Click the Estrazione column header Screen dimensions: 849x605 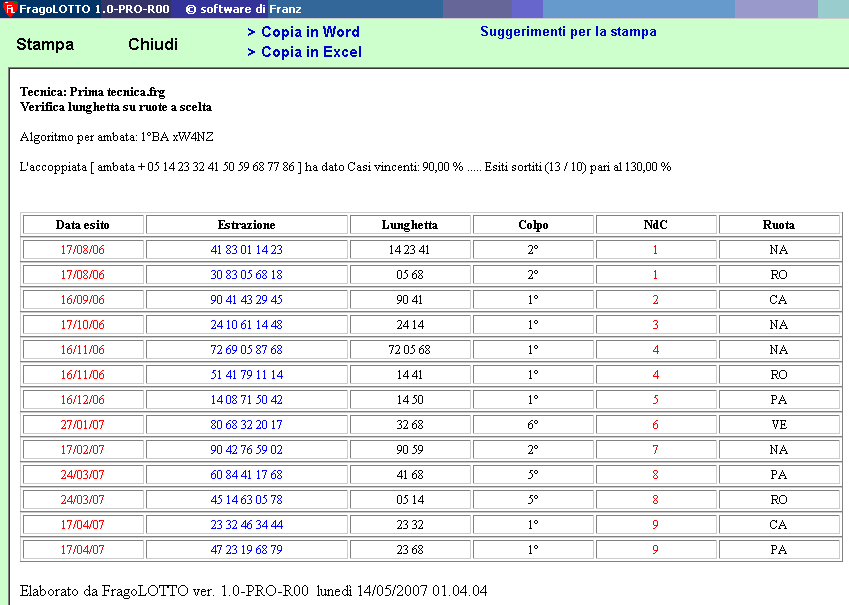(x=246, y=225)
